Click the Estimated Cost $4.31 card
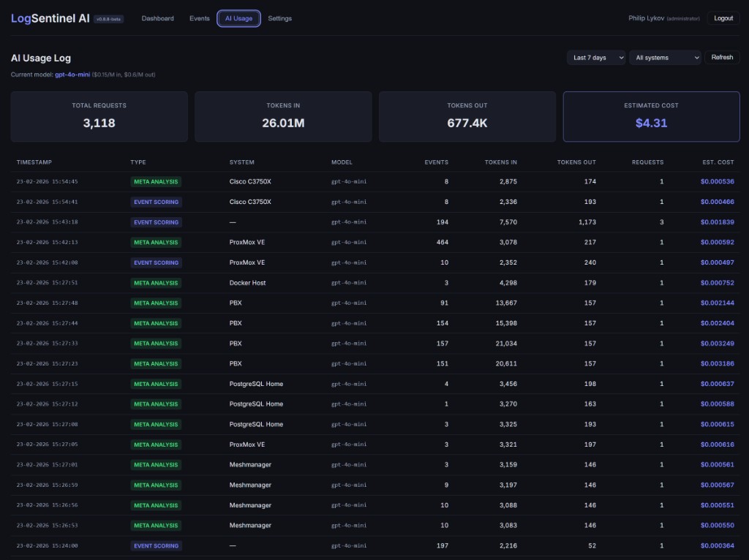 click(x=651, y=116)
